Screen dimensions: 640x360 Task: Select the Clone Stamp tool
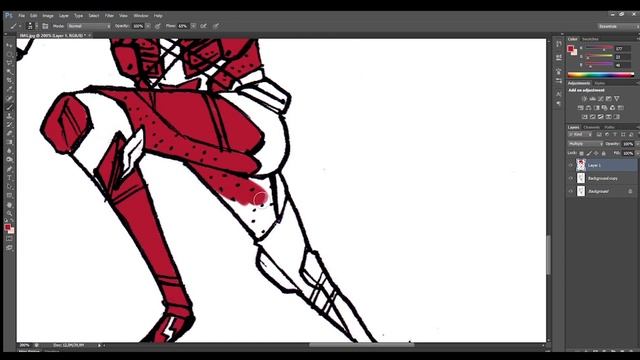pos(9,116)
